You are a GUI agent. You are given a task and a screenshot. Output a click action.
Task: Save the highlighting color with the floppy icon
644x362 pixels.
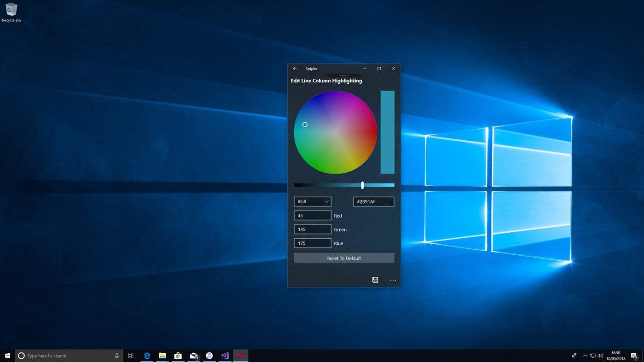coord(375,280)
